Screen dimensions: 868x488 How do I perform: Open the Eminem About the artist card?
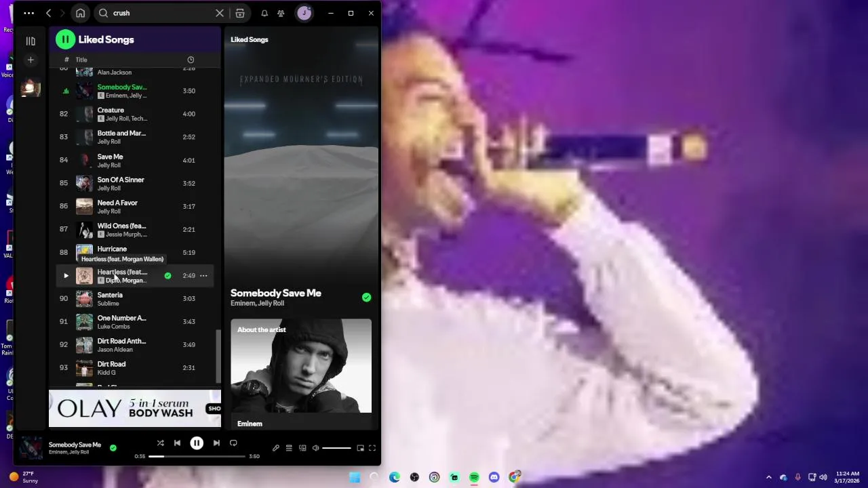click(x=301, y=374)
